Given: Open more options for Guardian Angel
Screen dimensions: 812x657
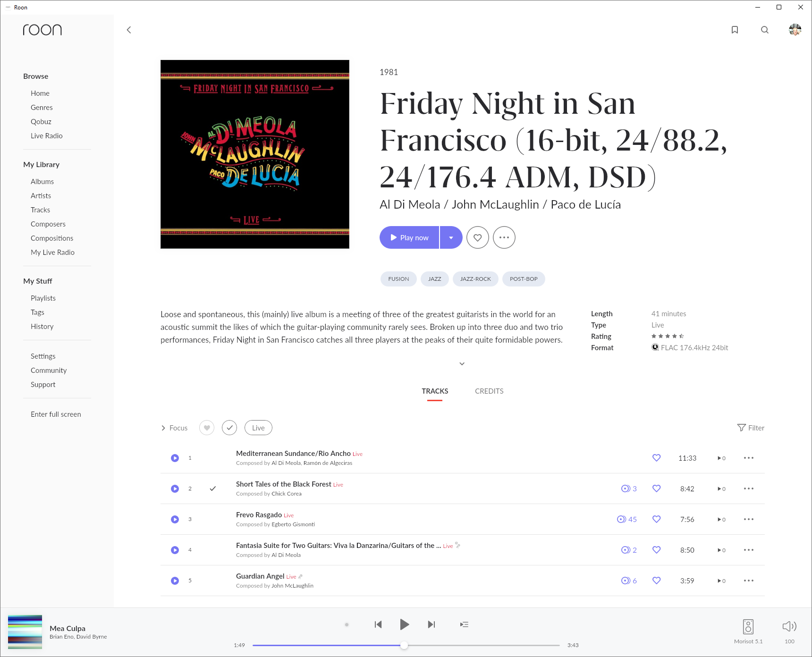Looking at the screenshot, I should pyautogui.click(x=749, y=581).
